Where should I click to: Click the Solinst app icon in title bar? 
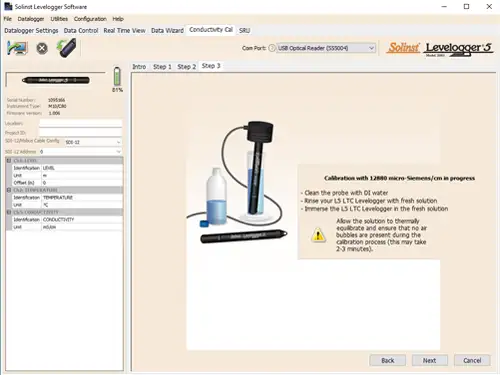click(x=8, y=6)
